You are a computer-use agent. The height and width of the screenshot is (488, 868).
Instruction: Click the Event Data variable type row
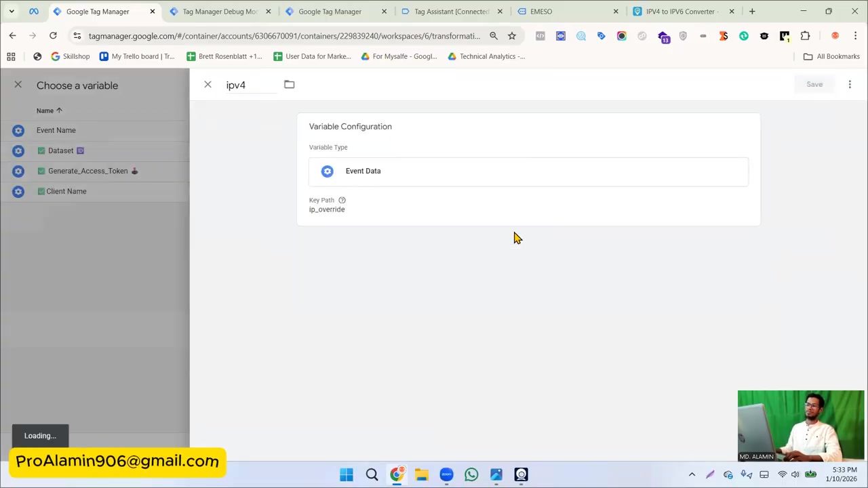click(x=528, y=171)
